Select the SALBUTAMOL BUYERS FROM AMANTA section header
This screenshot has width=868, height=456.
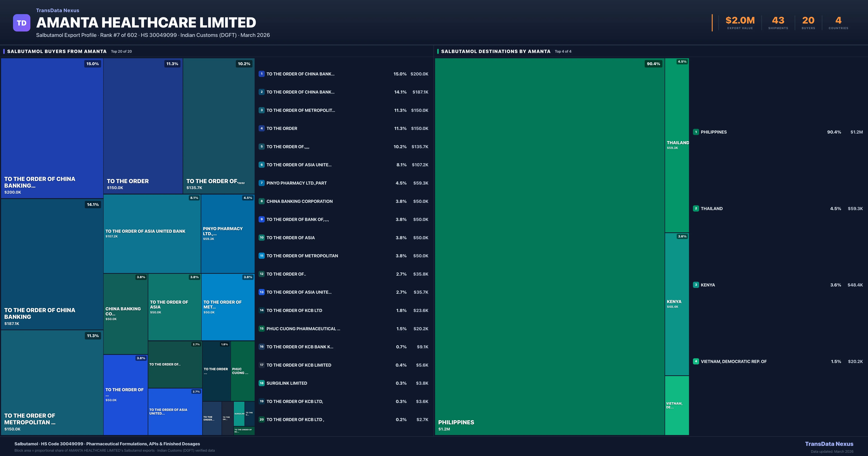click(57, 51)
